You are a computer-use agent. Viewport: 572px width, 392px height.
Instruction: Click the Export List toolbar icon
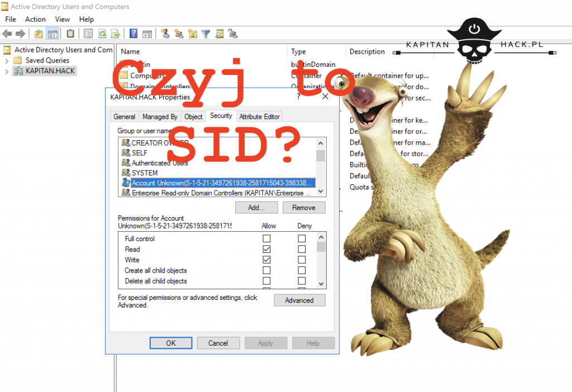[116, 34]
